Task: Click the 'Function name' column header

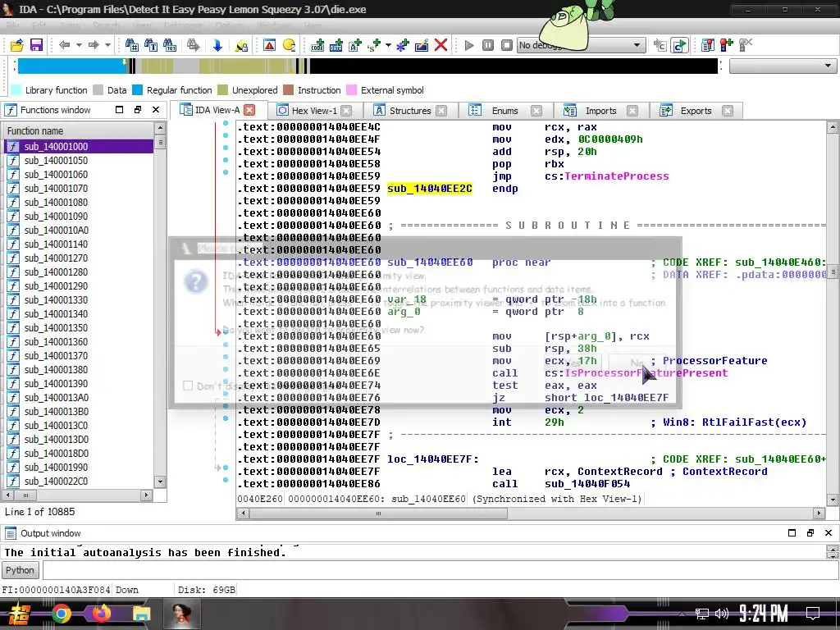Action: (x=79, y=130)
